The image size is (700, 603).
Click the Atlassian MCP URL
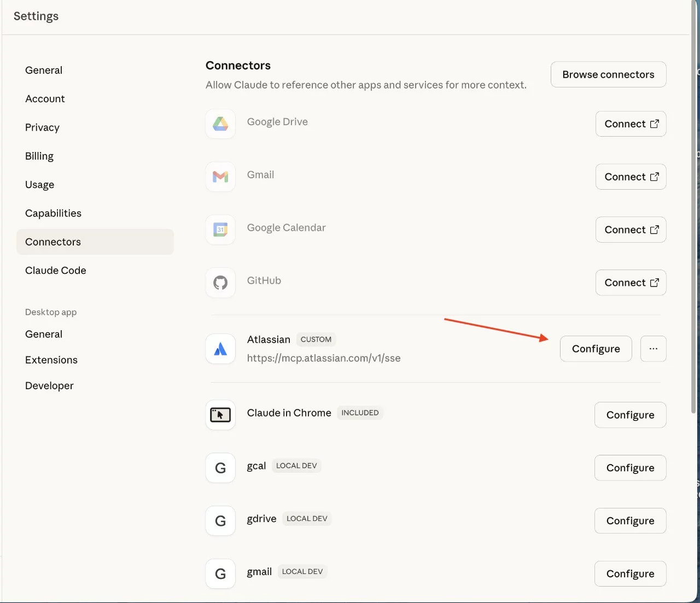point(324,358)
